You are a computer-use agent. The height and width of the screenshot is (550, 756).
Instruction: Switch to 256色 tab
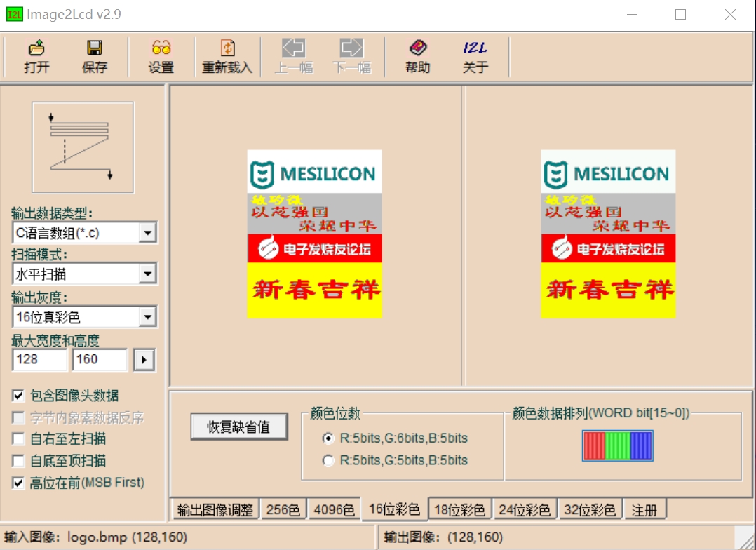tap(283, 510)
